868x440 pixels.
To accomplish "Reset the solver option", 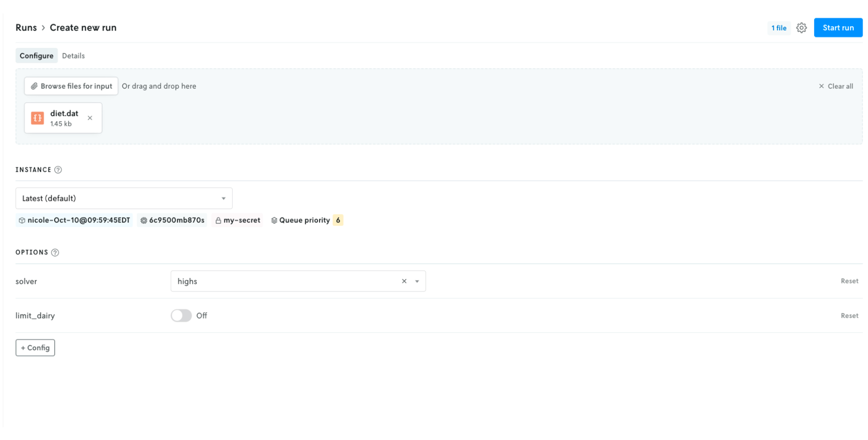I will [849, 281].
